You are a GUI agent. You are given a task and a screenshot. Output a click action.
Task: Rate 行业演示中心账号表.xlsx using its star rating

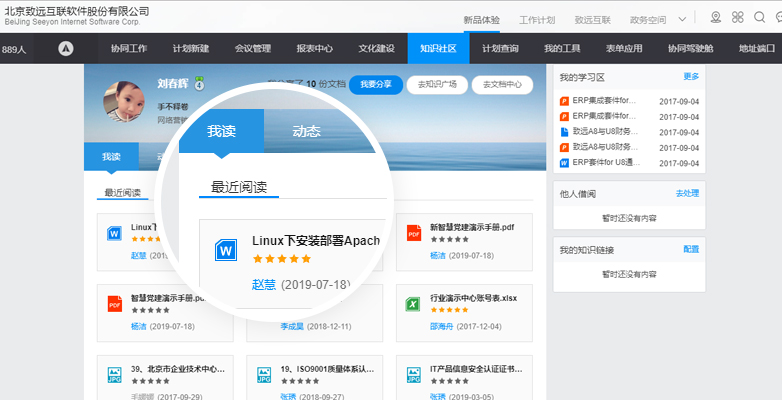(449, 310)
